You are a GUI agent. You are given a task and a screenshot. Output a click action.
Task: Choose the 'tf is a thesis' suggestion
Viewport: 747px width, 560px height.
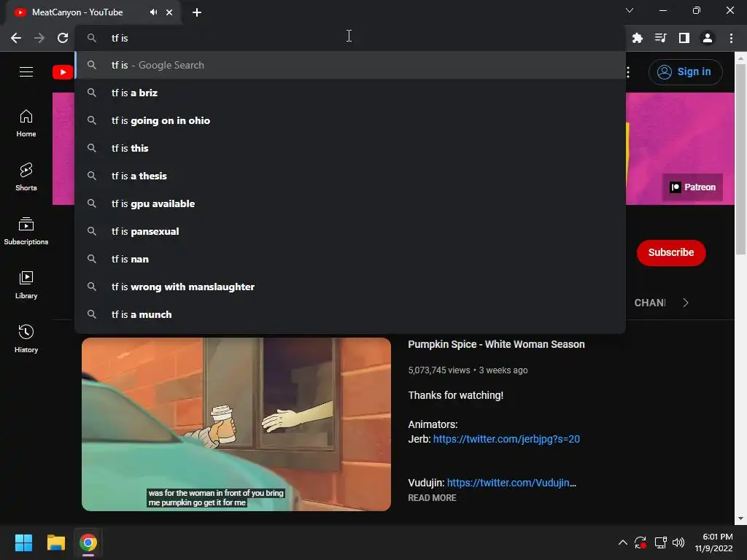pyautogui.click(x=349, y=176)
